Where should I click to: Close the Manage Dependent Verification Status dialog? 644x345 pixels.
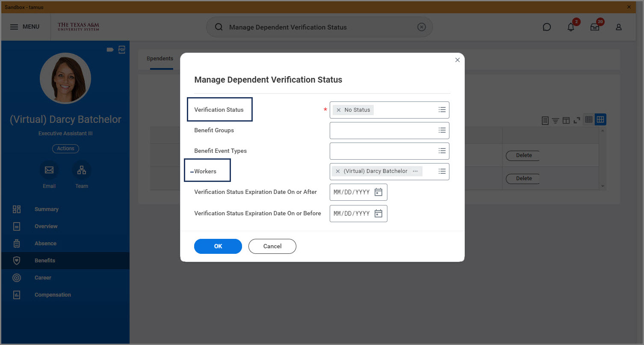[458, 60]
